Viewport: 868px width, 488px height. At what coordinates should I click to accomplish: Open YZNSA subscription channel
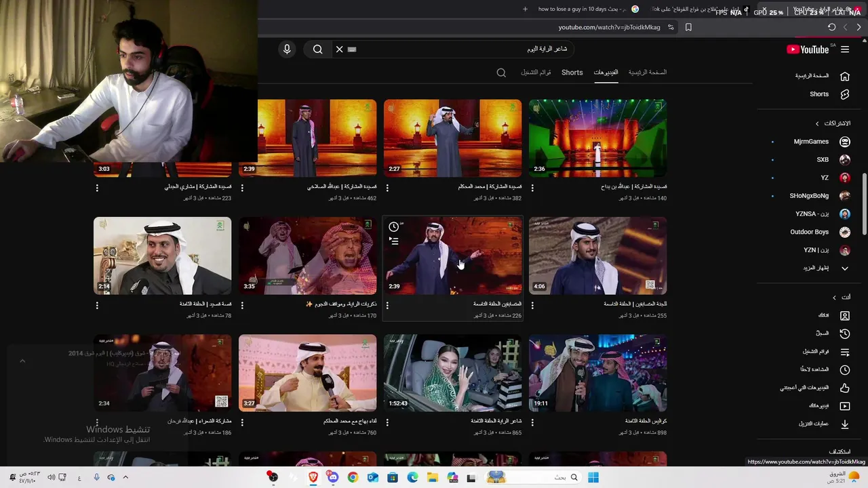(811, 213)
